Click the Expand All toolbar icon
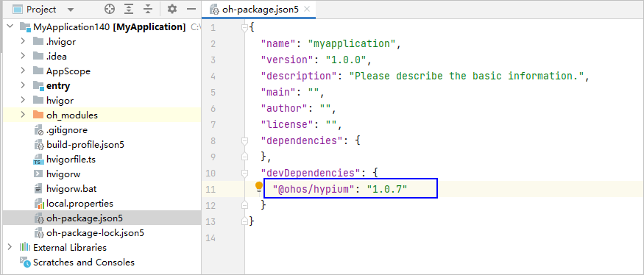644x275 pixels. pyautogui.click(x=129, y=9)
